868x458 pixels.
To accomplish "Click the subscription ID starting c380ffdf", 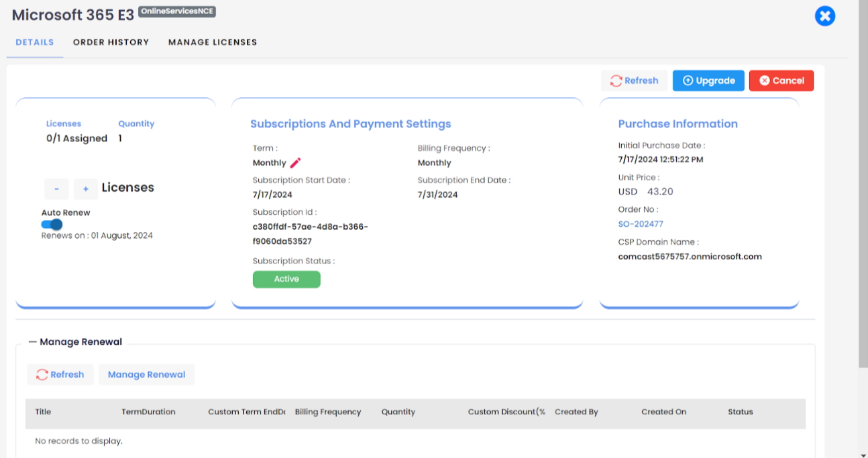I will pyautogui.click(x=311, y=234).
